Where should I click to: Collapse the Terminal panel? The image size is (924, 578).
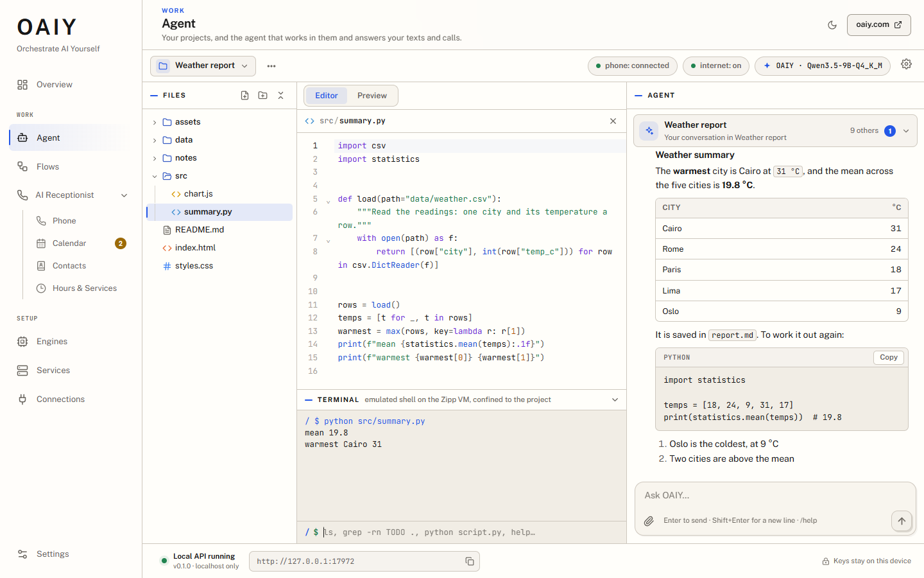click(615, 399)
